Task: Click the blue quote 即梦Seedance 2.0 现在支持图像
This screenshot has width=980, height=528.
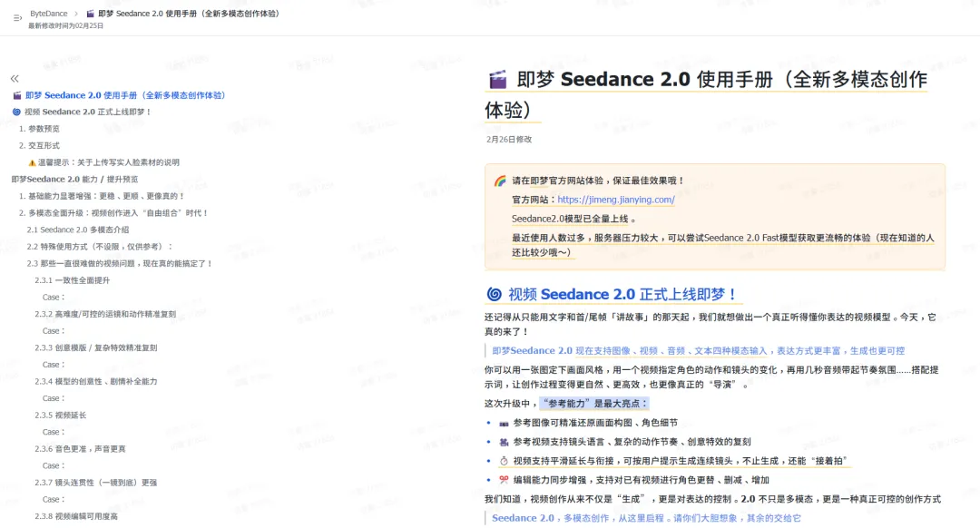Action: tap(698, 351)
